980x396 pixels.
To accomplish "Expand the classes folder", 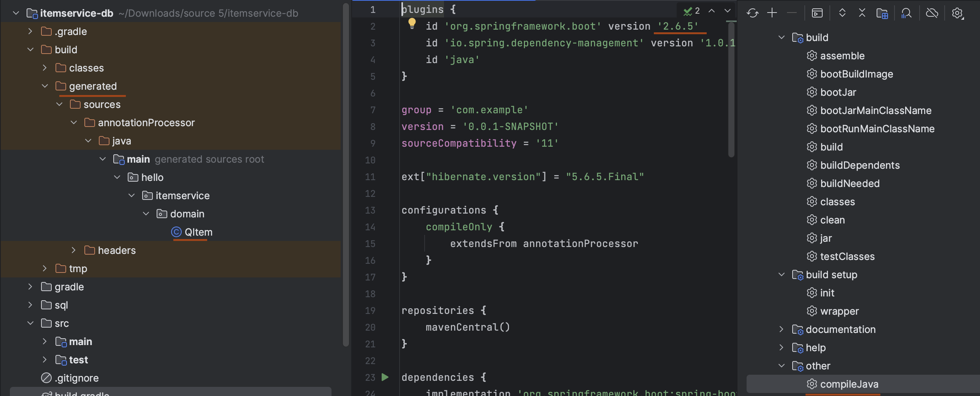I will pos(45,68).
